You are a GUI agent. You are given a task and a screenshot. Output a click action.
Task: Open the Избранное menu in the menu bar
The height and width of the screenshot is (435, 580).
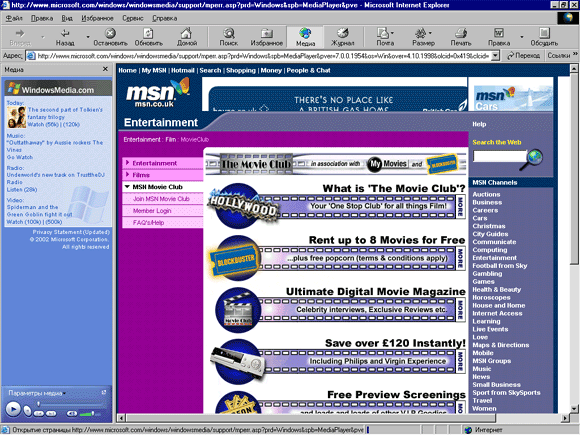point(97,18)
